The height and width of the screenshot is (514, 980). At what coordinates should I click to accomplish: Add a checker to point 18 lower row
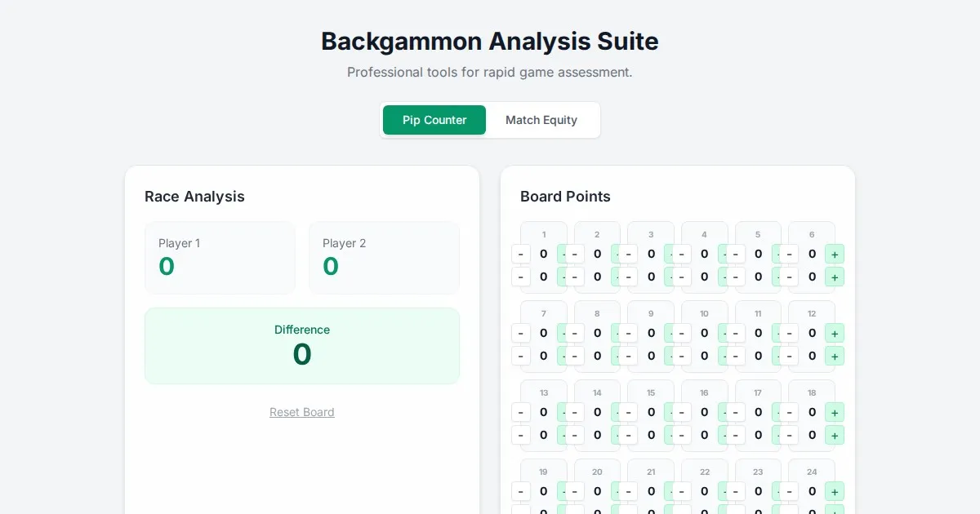(834, 435)
